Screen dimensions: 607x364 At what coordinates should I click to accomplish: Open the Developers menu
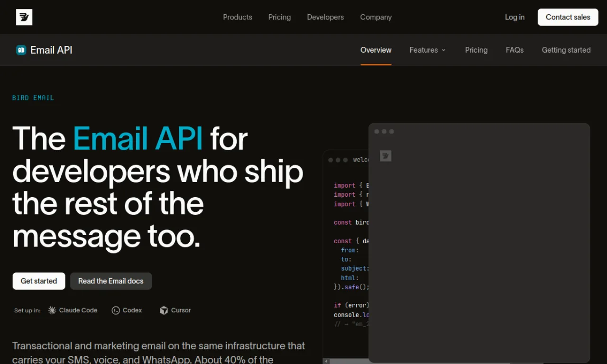pyautogui.click(x=325, y=17)
